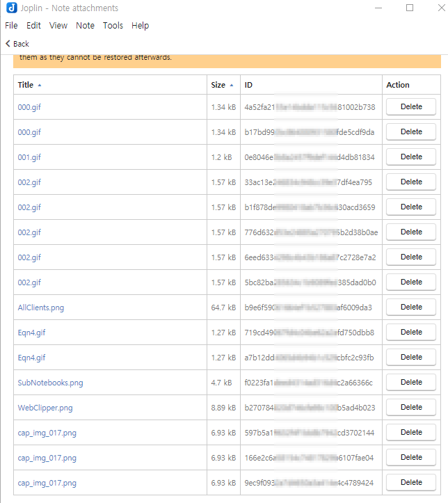Delete attachment with ID starting 6eed633
This screenshot has height=503, width=448.
411,257
